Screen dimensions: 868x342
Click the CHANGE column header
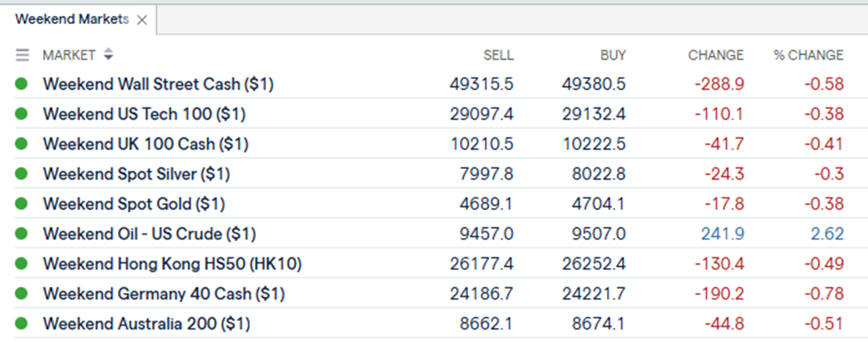[x=716, y=56]
